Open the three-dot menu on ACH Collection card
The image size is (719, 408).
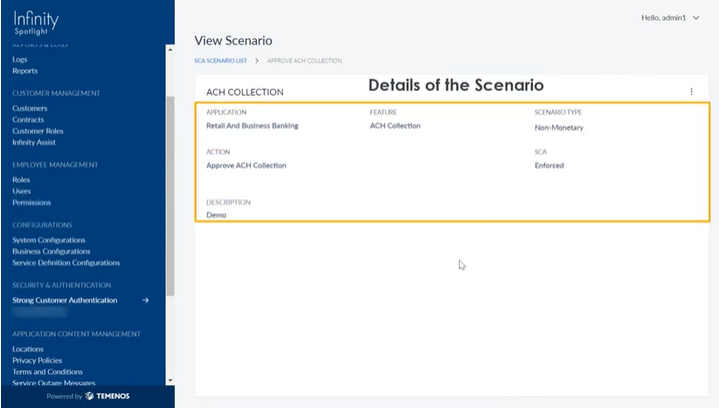[x=691, y=92]
